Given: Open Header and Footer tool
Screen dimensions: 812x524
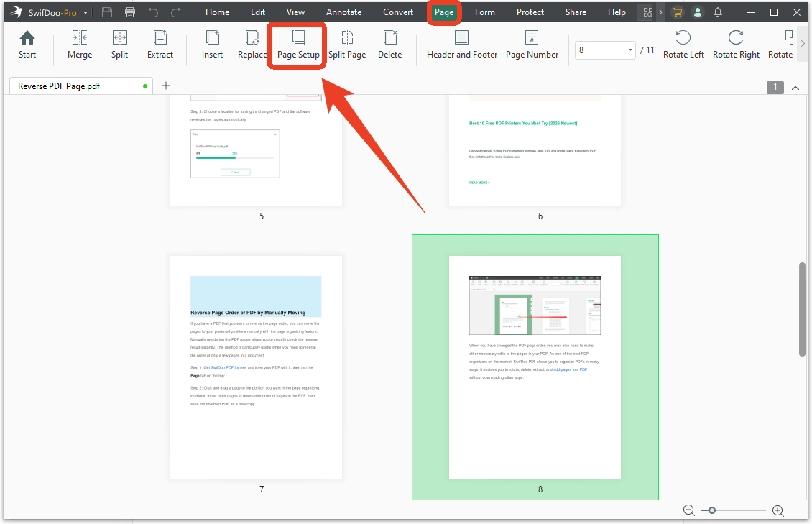Looking at the screenshot, I should coord(462,44).
